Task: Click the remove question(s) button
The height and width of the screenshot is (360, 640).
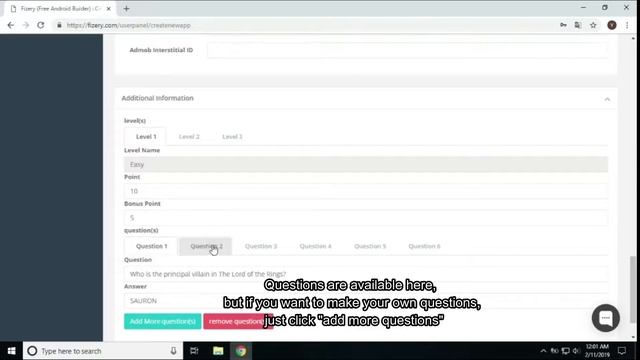Action: (238, 321)
